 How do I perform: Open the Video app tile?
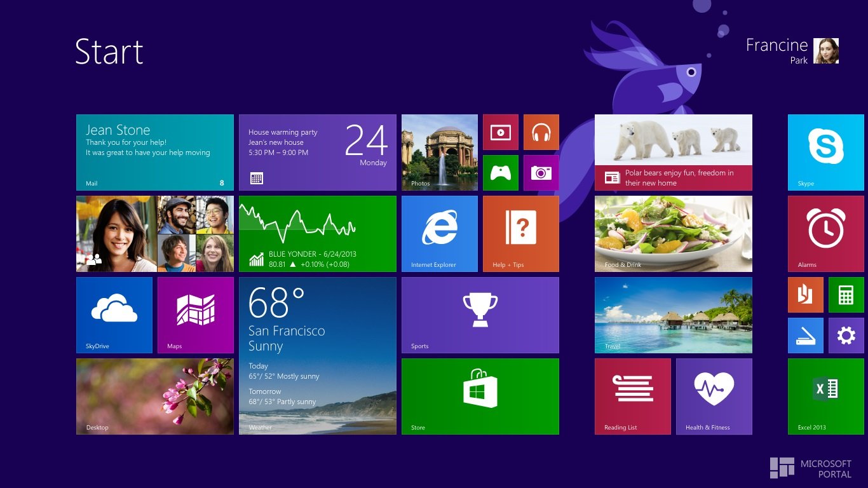point(501,132)
